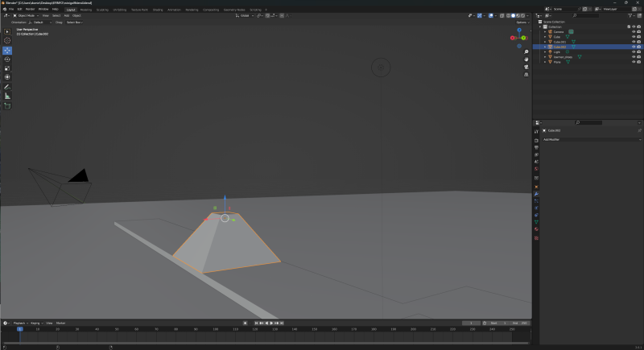Hide Plane in viewport via eye icon

[x=634, y=62]
